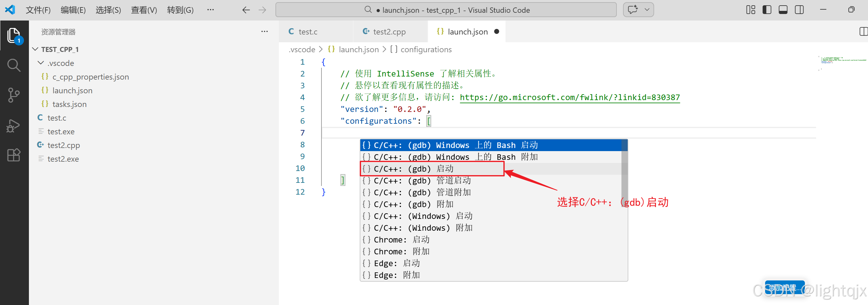Select Chrome: 附加 suggestion
868x305 pixels.
pos(491,252)
